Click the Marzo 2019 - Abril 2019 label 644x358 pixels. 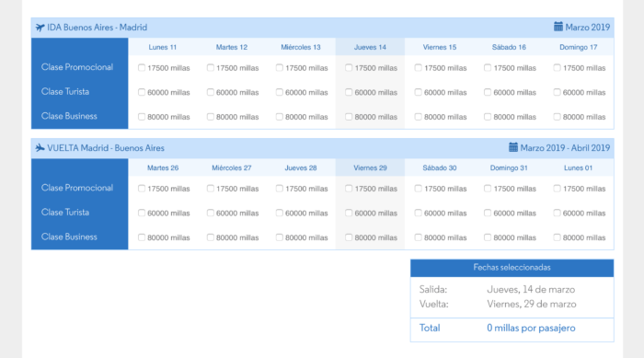(565, 148)
